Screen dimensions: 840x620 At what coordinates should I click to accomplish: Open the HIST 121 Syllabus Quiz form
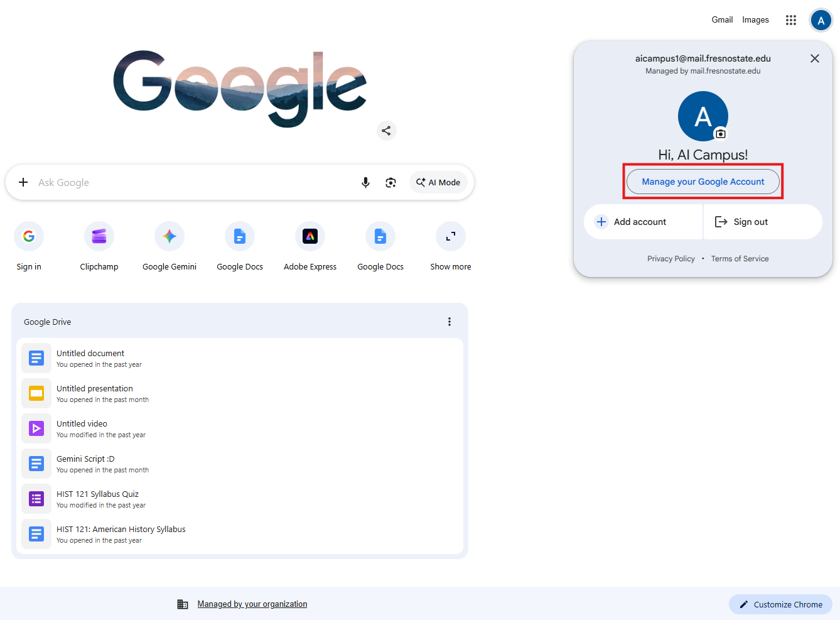click(x=240, y=499)
